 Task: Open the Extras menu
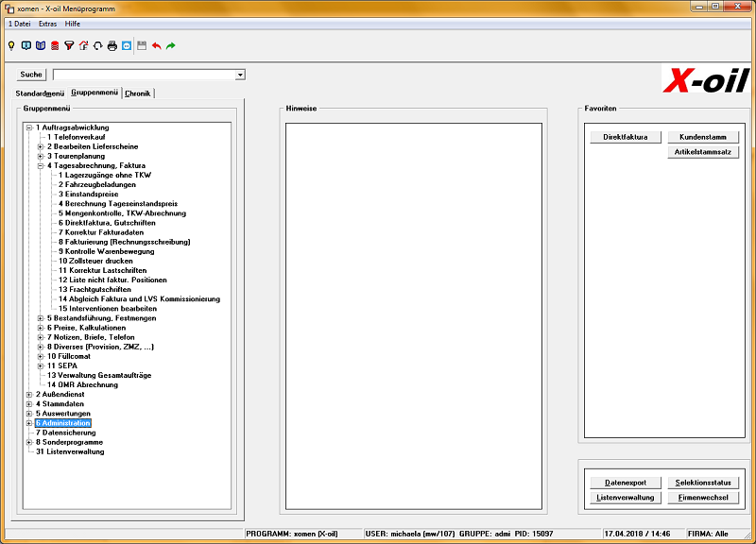point(48,24)
